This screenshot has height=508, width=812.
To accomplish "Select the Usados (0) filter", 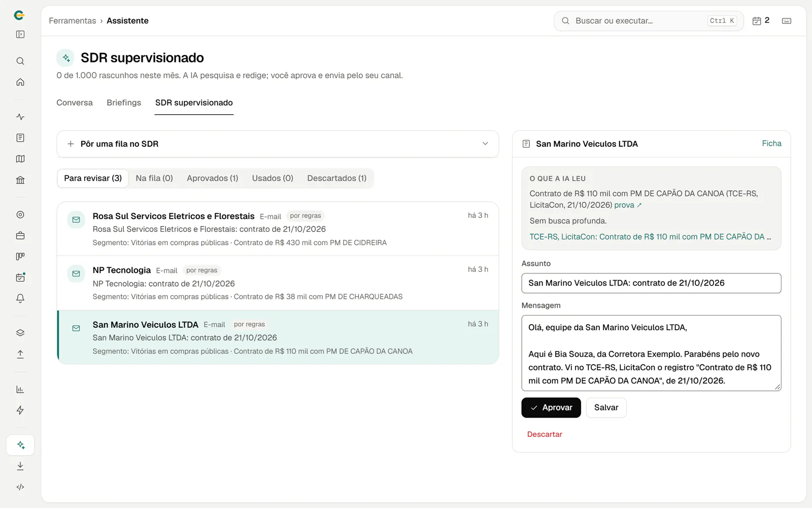I will click(273, 178).
